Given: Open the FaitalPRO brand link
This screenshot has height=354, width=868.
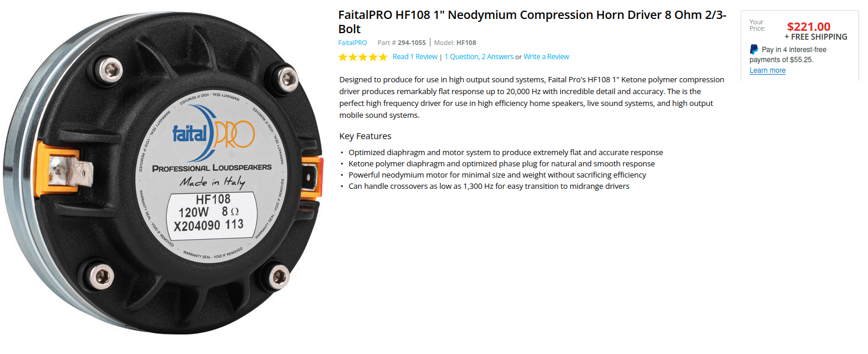Looking at the screenshot, I should point(352,43).
